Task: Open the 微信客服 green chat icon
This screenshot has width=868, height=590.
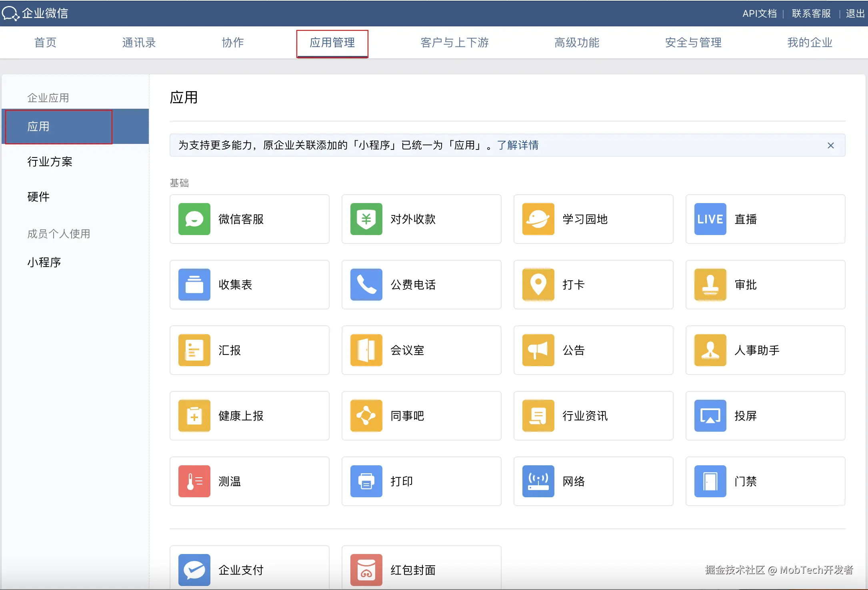Action: click(194, 219)
